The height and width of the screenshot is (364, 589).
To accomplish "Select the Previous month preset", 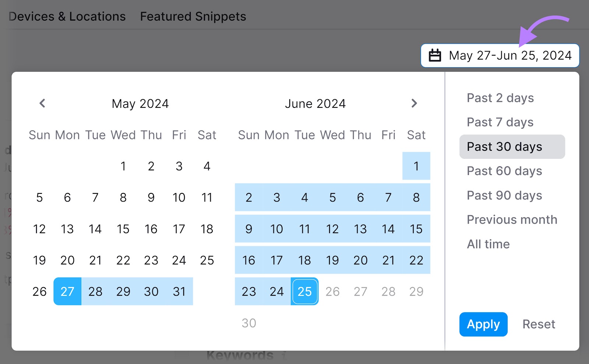I will 512,220.
